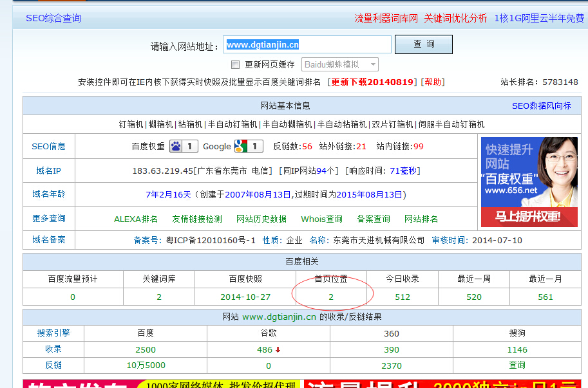Click the 最近一月 value 561

[x=545, y=297]
